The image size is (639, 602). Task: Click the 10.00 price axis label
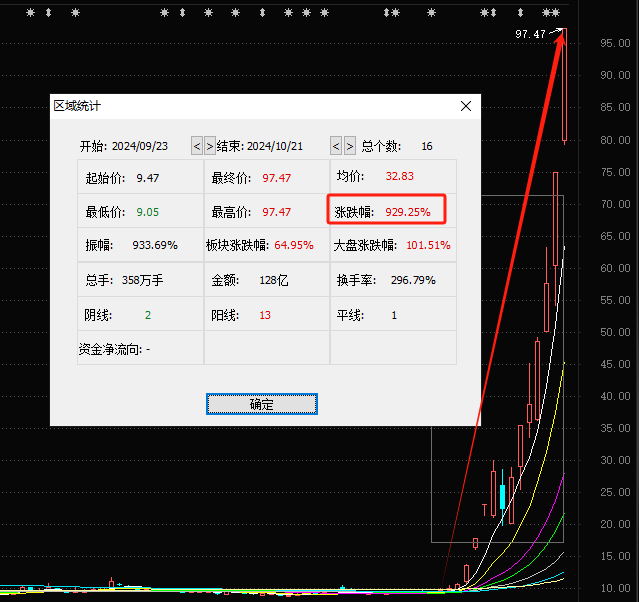tap(615, 588)
